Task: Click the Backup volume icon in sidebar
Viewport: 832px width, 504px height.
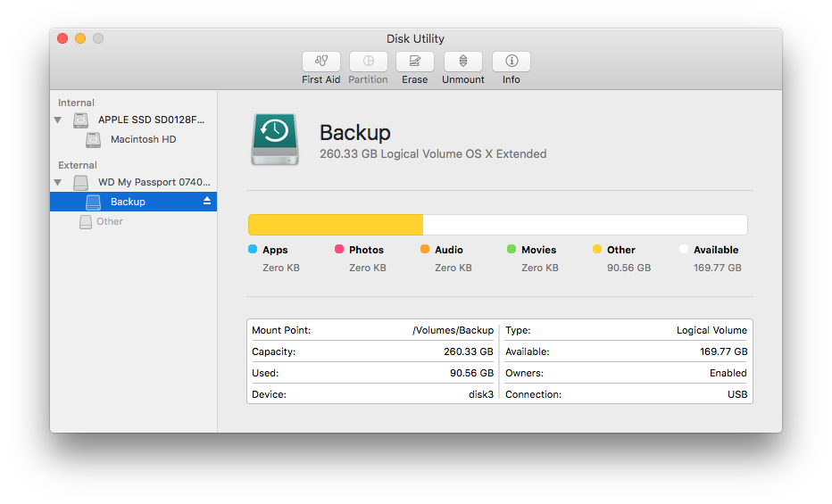Action: 94,202
